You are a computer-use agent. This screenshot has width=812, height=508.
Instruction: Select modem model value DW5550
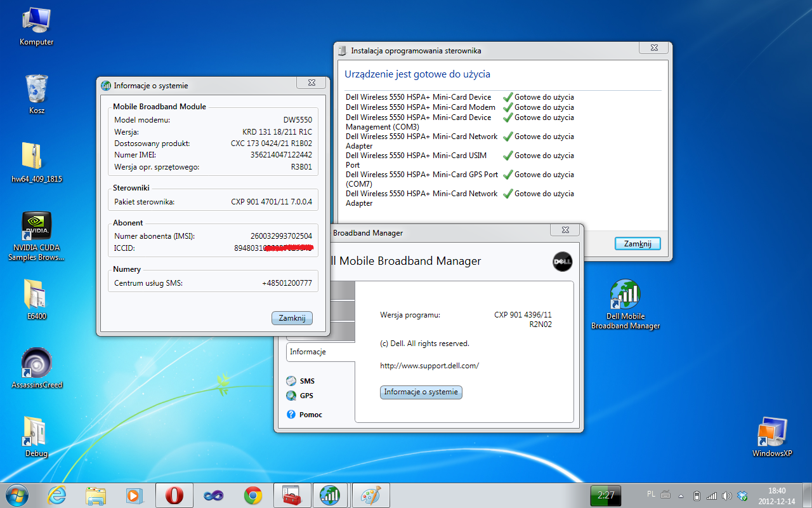point(298,120)
